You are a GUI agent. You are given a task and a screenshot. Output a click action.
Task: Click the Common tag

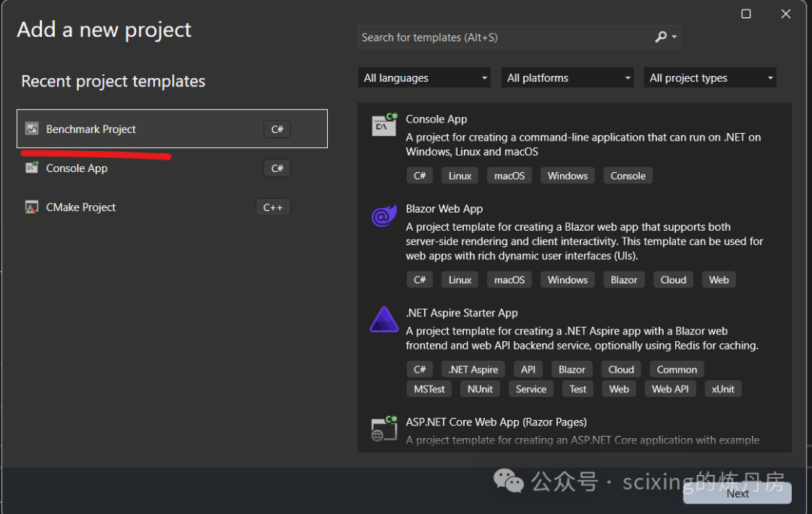pos(677,369)
